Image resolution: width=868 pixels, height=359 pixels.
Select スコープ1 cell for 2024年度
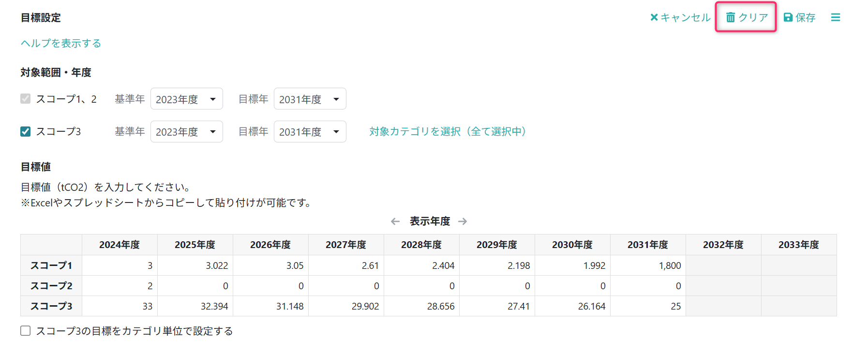[120, 265]
